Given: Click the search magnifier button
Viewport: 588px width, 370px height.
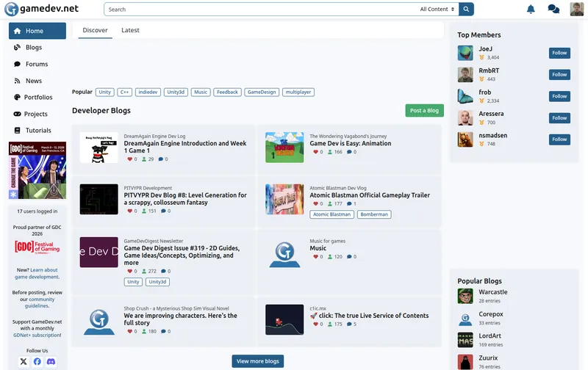Looking at the screenshot, I should [466, 9].
